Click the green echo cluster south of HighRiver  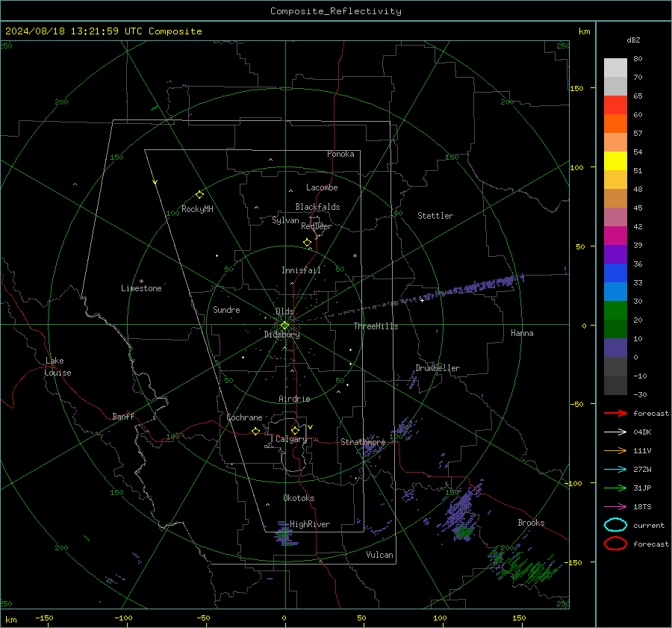(x=283, y=535)
